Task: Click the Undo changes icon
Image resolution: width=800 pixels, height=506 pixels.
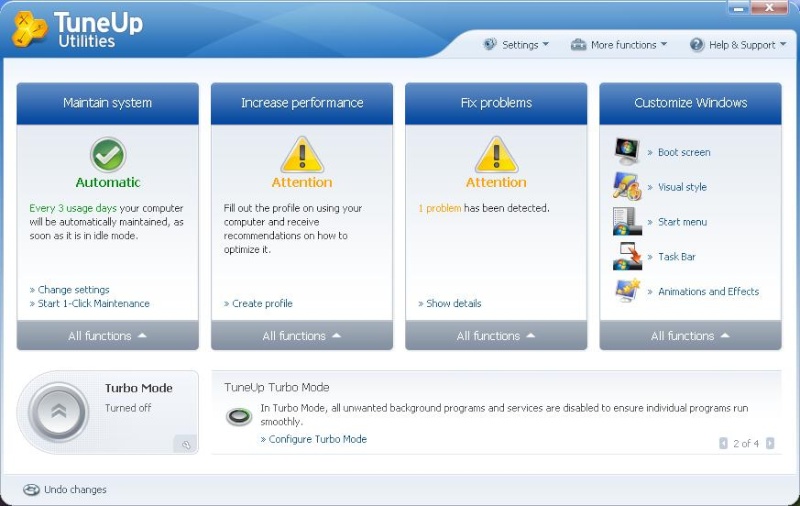Action: pyautogui.click(x=31, y=490)
